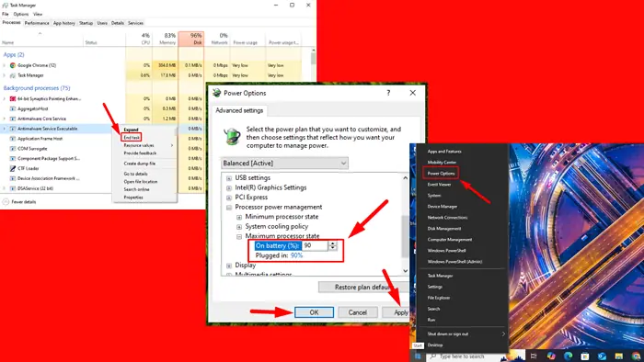This screenshot has width=644, height=362.
Task: Click the Fewer details arrow icon
Action: 6,202
